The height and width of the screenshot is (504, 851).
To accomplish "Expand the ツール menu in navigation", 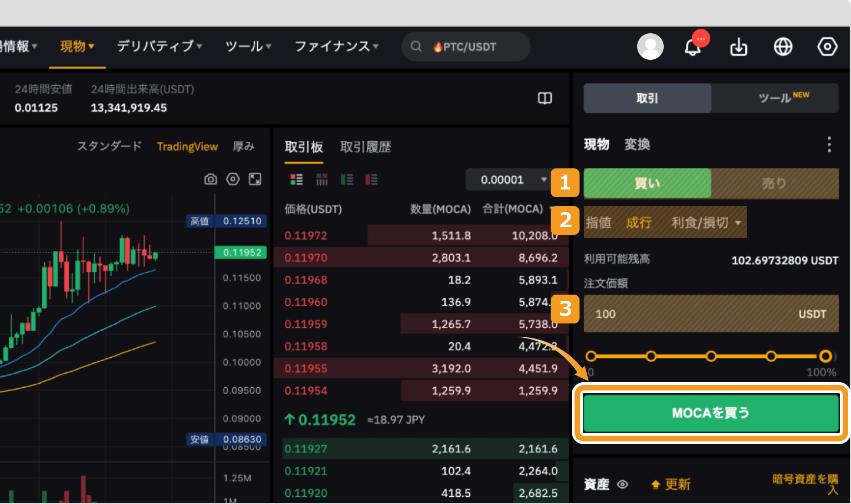I will click(x=248, y=47).
